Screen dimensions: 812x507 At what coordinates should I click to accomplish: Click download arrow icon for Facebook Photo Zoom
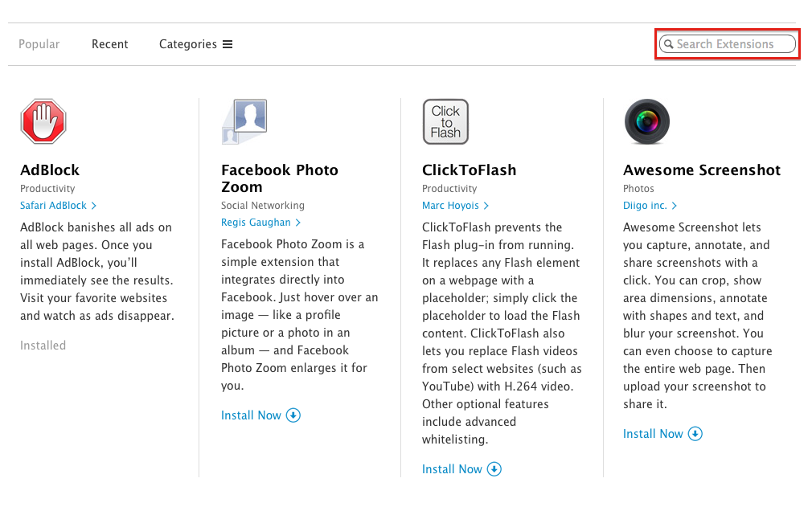click(x=293, y=415)
